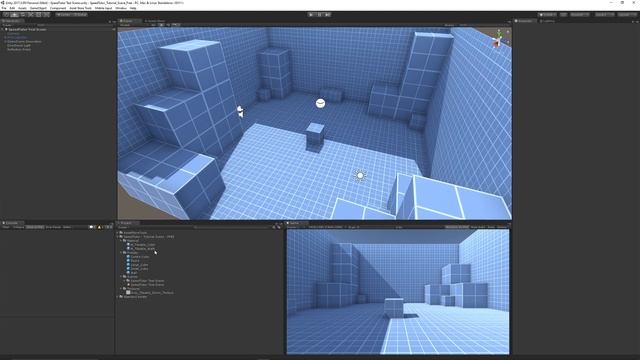This screenshot has height=360, width=640.
Task: Select the Rect Transform tool
Action: pos(39,15)
